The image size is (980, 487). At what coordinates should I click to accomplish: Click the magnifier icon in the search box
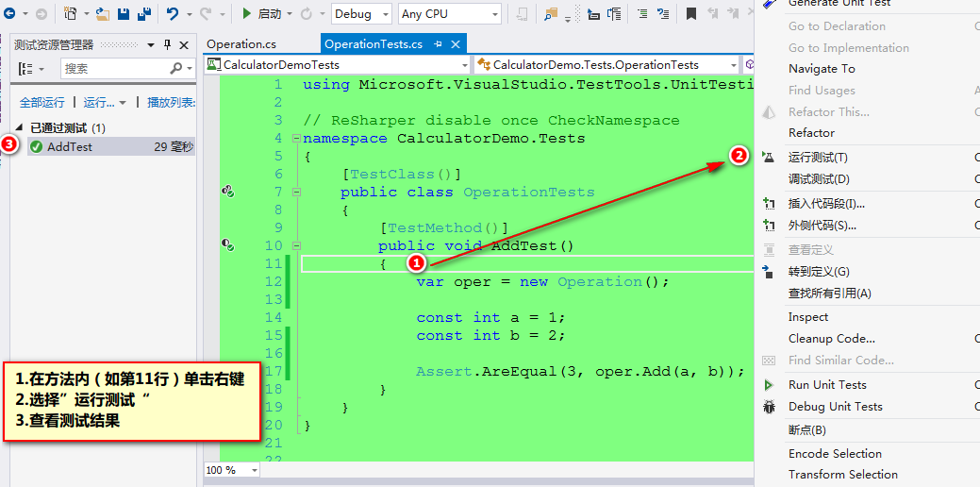(x=177, y=68)
